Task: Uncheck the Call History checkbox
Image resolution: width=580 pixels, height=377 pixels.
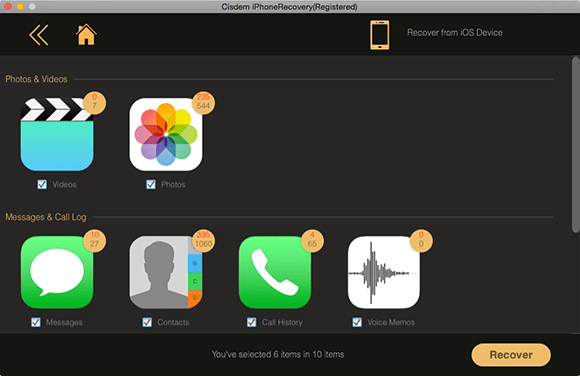Action: pyautogui.click(x=252, y=322)
